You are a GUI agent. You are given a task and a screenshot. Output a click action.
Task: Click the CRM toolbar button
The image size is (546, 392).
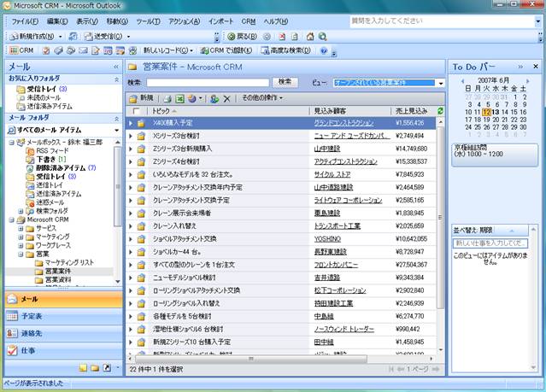click(x=21, y=50)
